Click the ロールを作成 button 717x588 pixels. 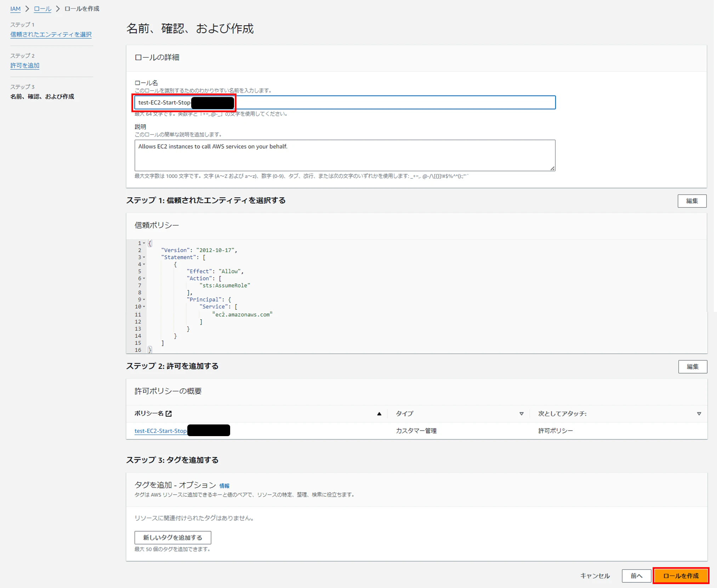681,576
